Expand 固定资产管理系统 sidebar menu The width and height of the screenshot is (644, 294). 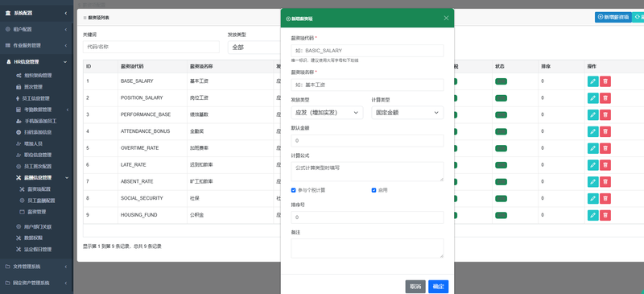(x=36, y=284)
